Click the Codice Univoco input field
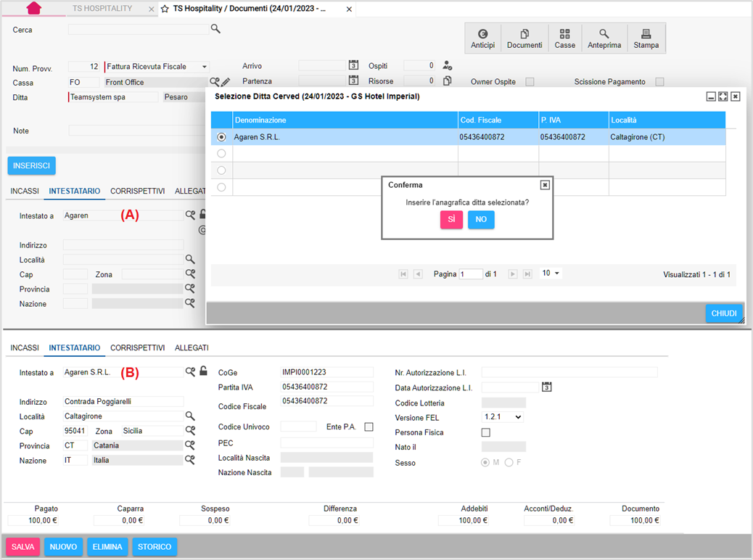 point(298,427)
